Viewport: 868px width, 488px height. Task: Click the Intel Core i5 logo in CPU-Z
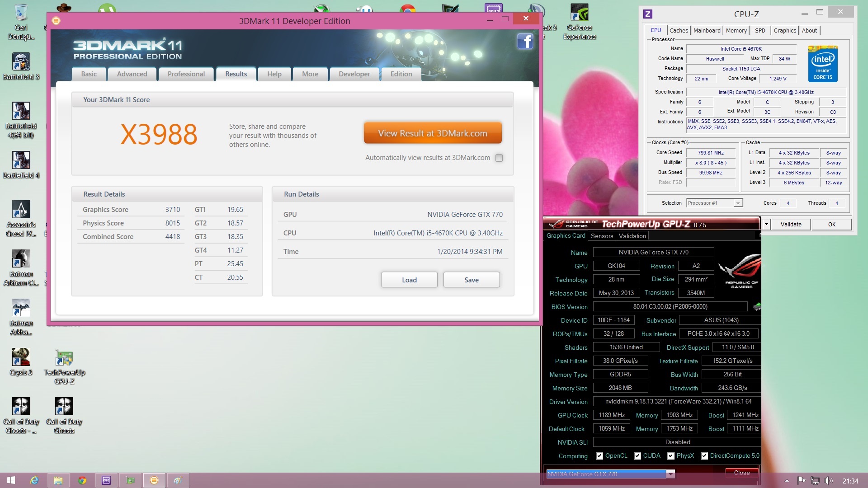coord(823,64)
